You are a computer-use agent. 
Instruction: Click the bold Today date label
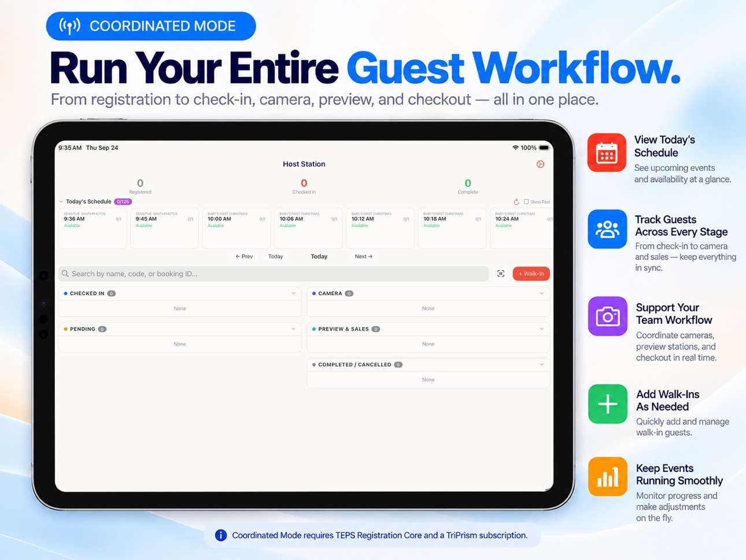tap(319, 256)
